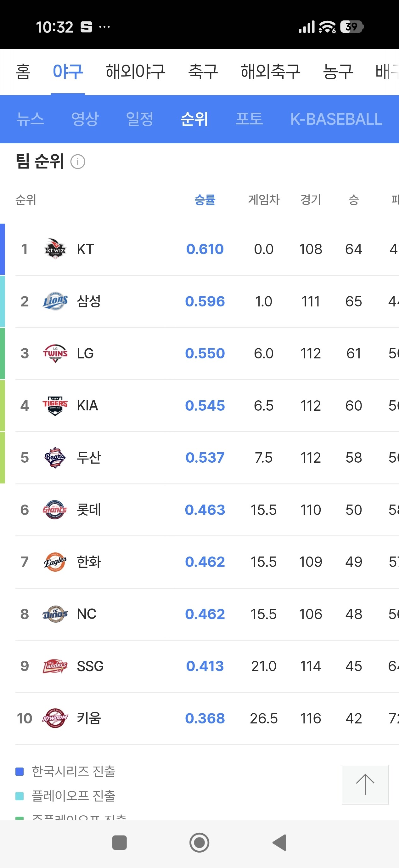Screen dimensions: 399x868
Task: Tap the KIA Tigers logo
Action: (55, 405)
